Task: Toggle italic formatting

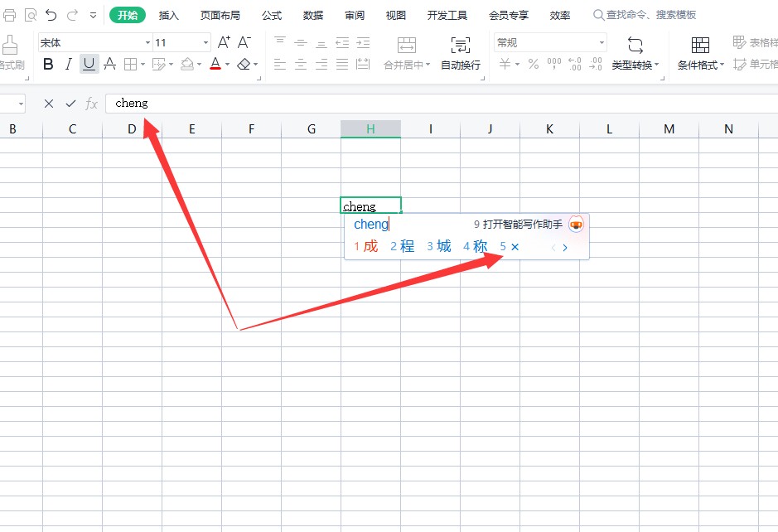Action: 69,64
